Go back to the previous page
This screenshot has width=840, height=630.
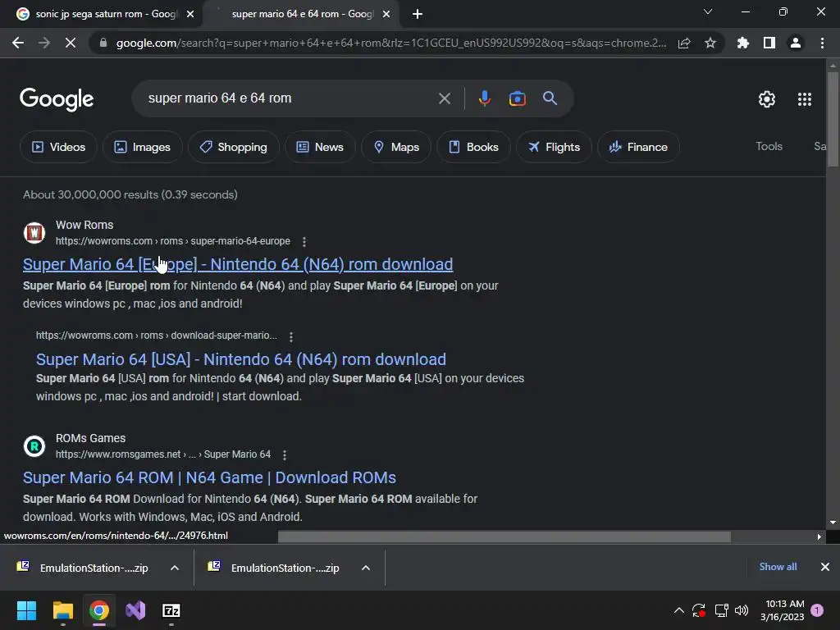click(18, 43)
